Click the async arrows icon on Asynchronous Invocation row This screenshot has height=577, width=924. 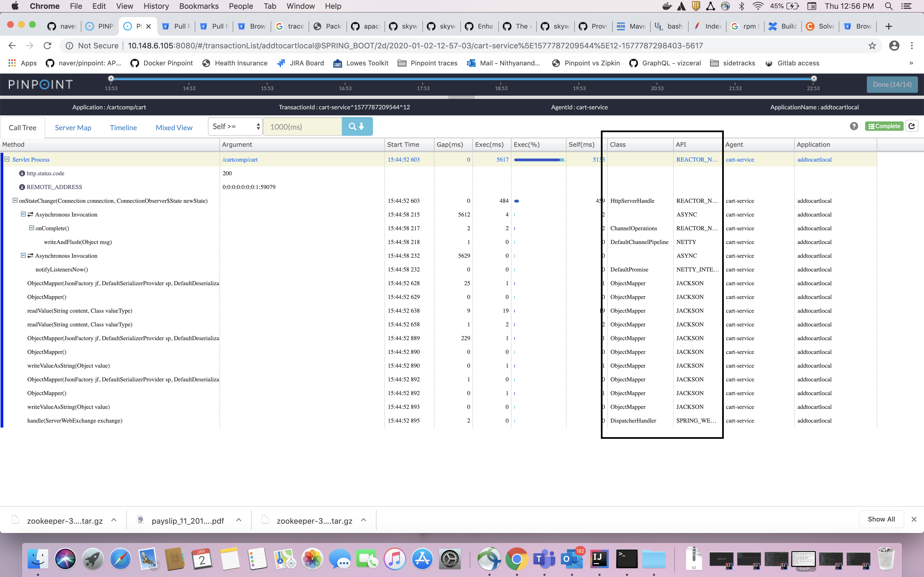pos(30,215)
